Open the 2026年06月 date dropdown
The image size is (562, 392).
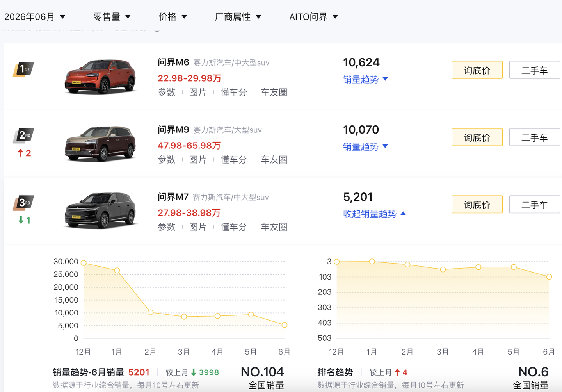pos(35,17)
